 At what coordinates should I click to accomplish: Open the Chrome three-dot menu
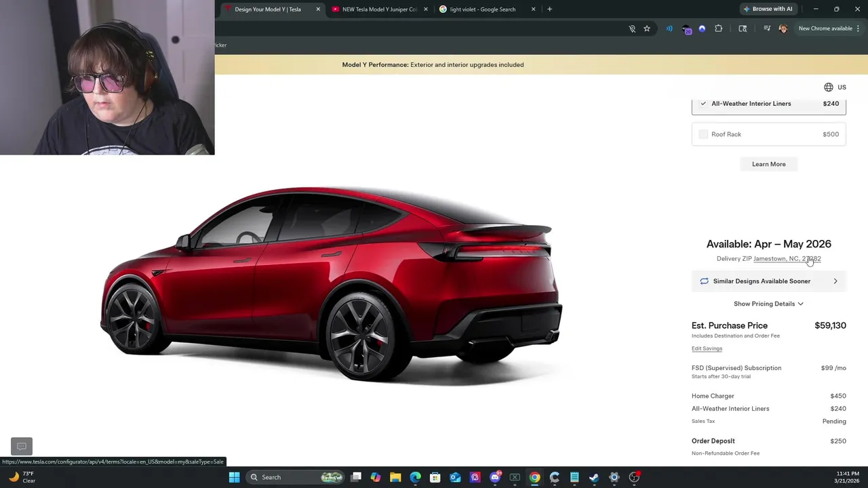click(858, 28)
